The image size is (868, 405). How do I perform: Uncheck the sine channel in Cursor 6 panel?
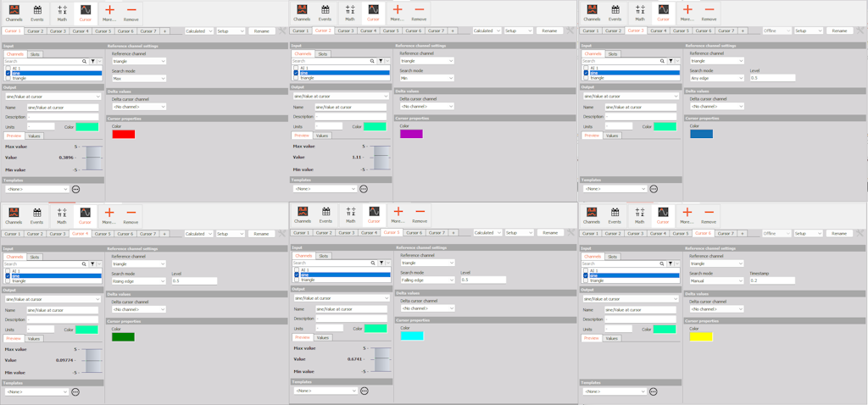(586, 275)
